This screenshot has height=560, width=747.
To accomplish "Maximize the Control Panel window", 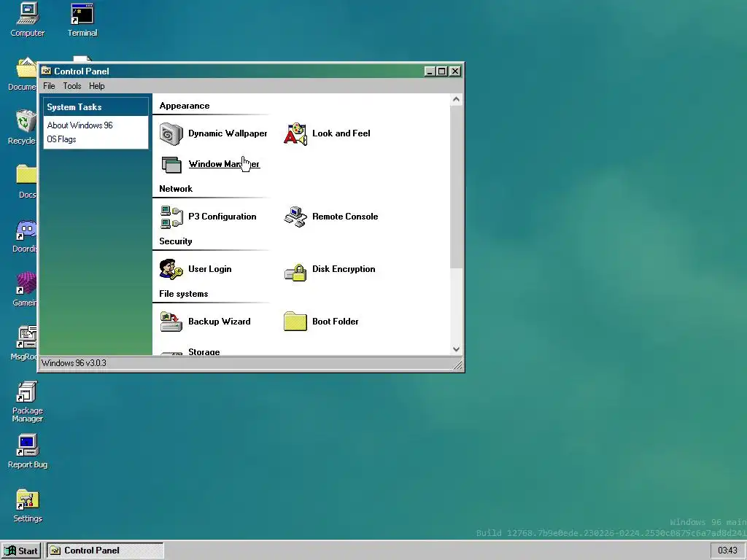I will (x=441, y=71).
